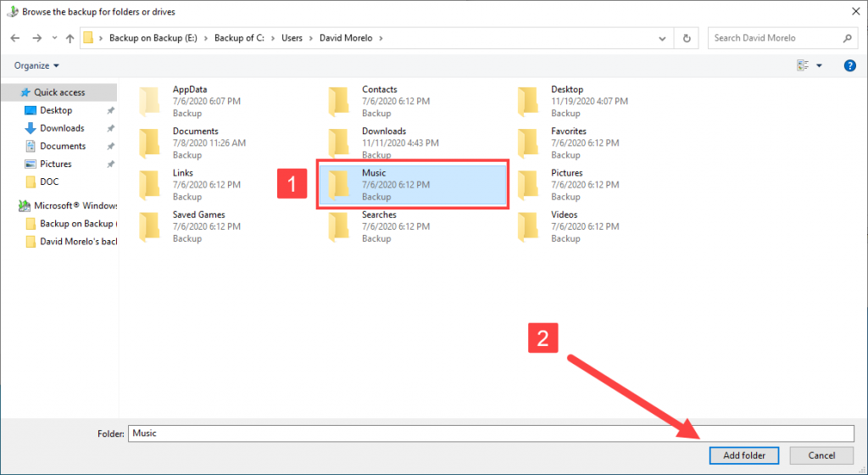The width and height of the screenshot is (868, 475).
Task: Click the forward navigation arrow
Action: (x=37, y=38)
